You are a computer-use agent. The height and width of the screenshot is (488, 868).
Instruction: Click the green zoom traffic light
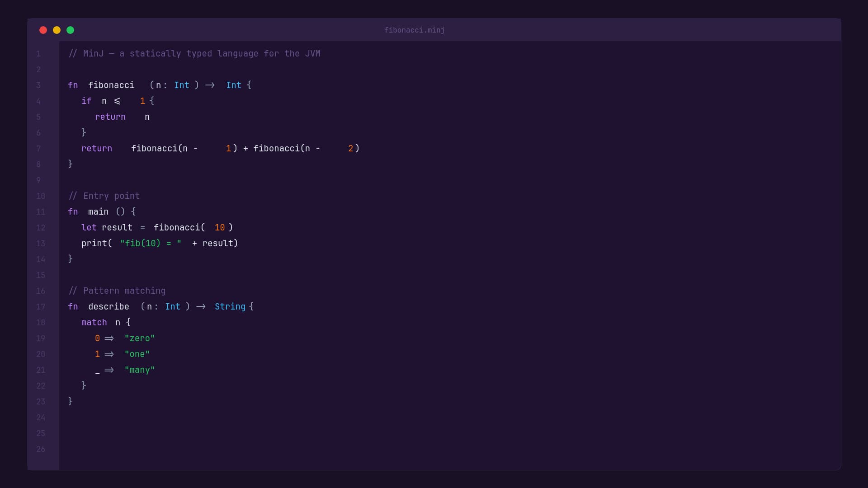pyautogui.click(x=71, y=30)
